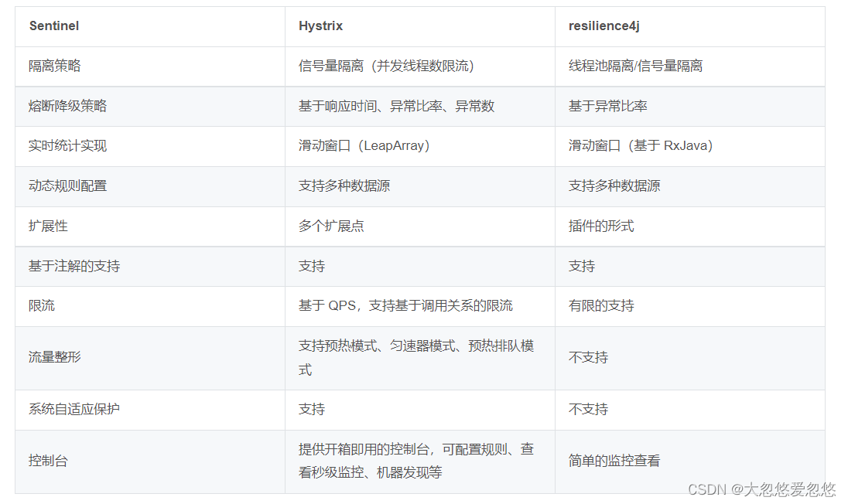
Task: Click '不支持' in the 流量整形 row
Action: 588,357
